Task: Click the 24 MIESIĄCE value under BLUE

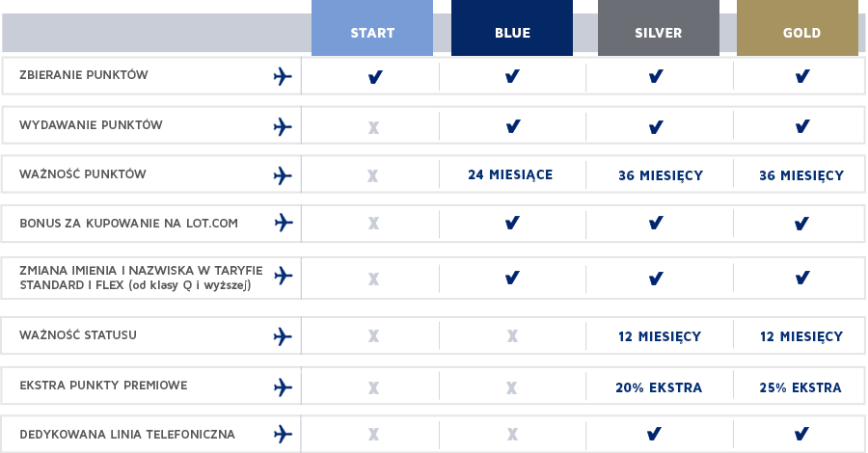Action: click(510, 175)
